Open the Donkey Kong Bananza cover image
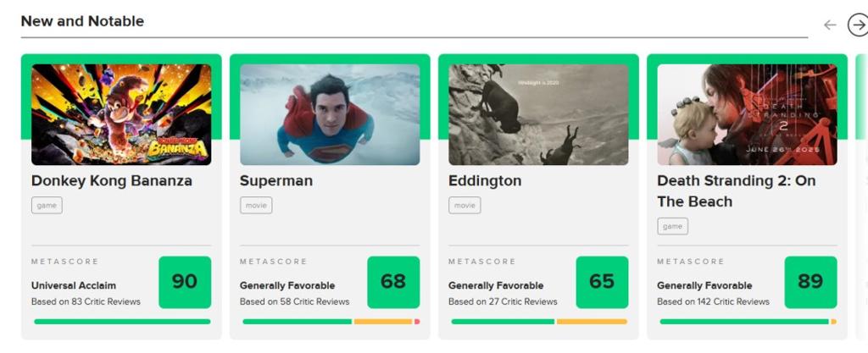This screenshot has width=868, height=353. [x=121, y=115]
